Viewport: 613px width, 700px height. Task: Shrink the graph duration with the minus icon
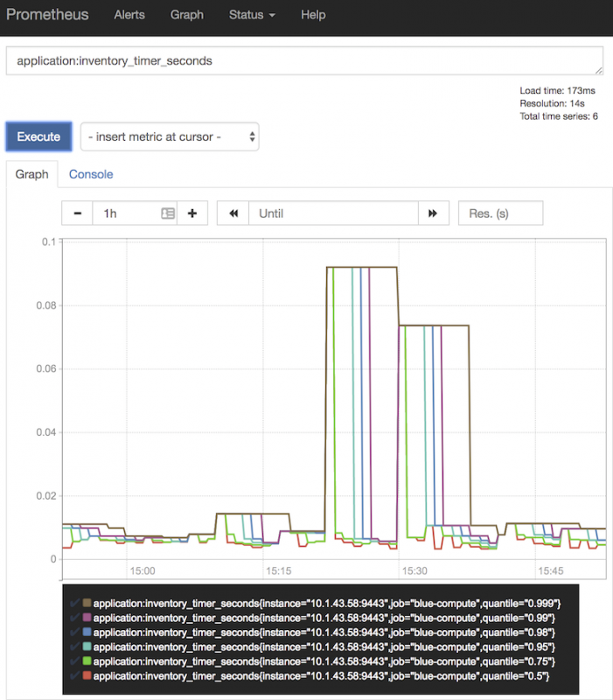77,213
